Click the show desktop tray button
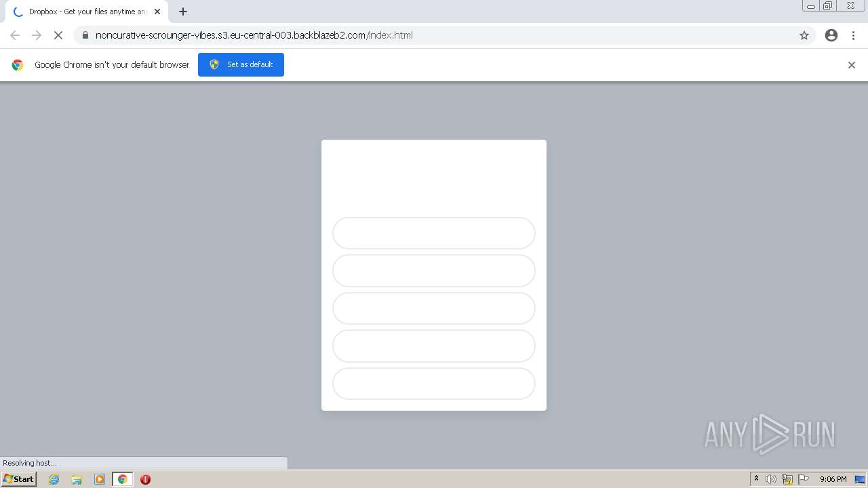The image size is (868, 488). click(861, 479)
